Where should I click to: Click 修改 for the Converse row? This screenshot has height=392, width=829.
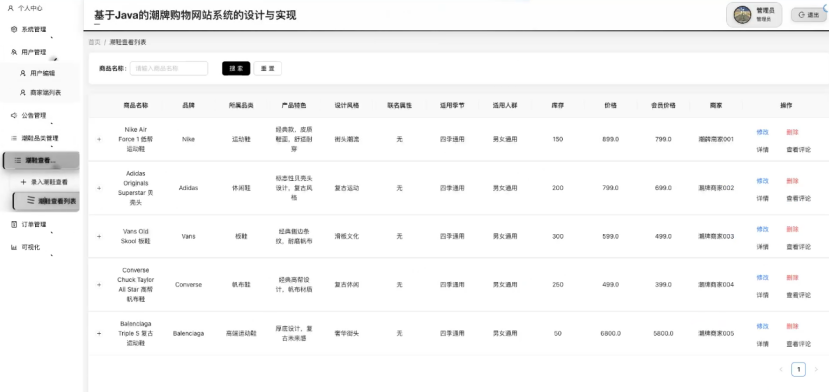(762, 278)
